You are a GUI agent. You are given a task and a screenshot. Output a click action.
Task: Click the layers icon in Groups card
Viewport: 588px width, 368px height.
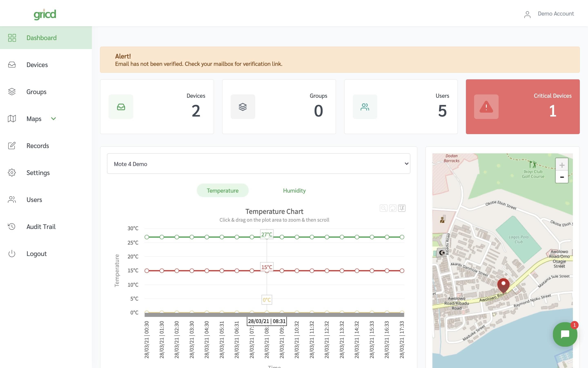coord(243,107)
